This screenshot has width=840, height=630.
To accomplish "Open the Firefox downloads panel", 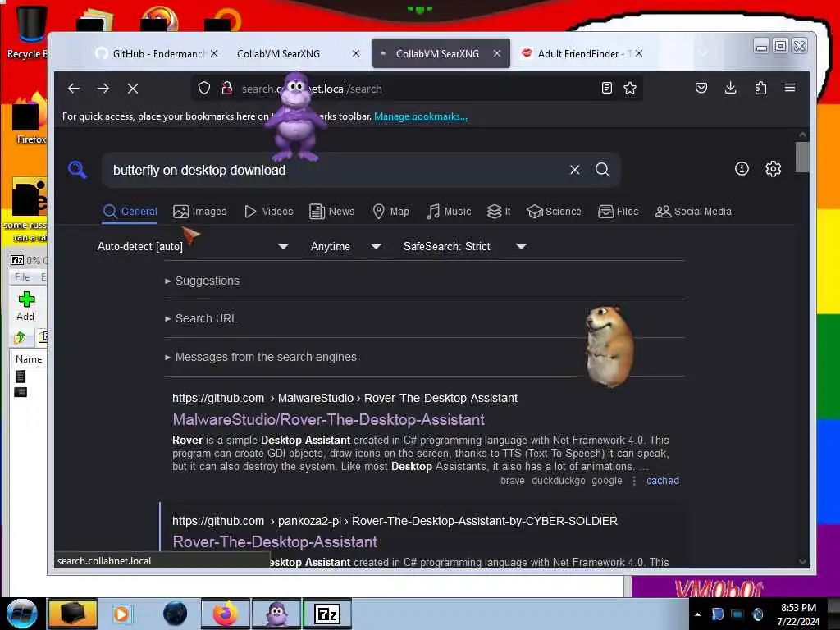I will point(730,88).
